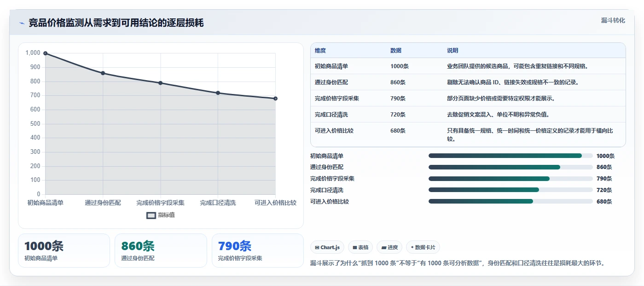644x286 pixels.
Task: Open the 790条 完成价格字段采集 stat card
Action: tap(258, 251)
